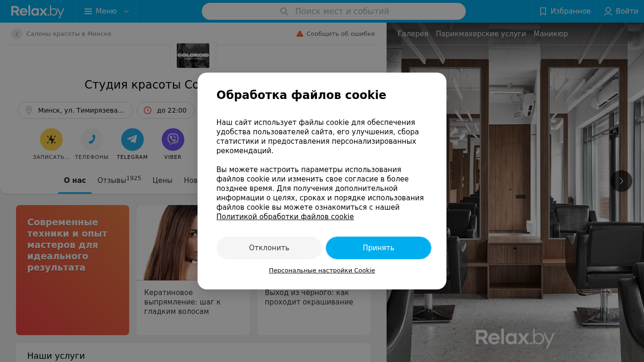
Task: Click the Телефоны phone icon
Action: 92,140
